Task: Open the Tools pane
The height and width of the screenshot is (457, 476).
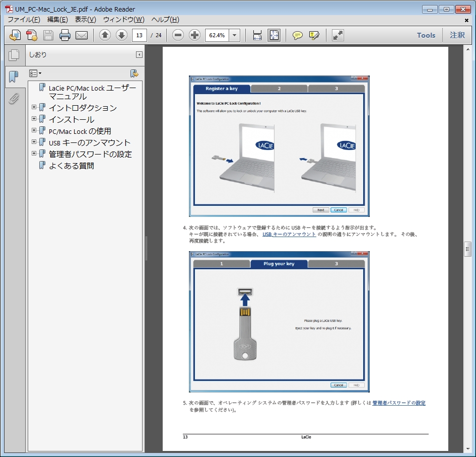Action: [x=426, y=35]
